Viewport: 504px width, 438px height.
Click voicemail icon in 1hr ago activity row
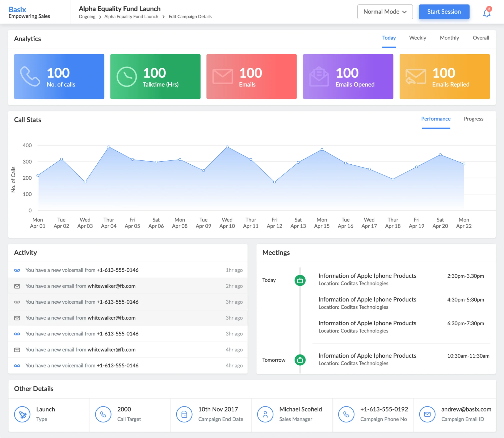point(17,270)
